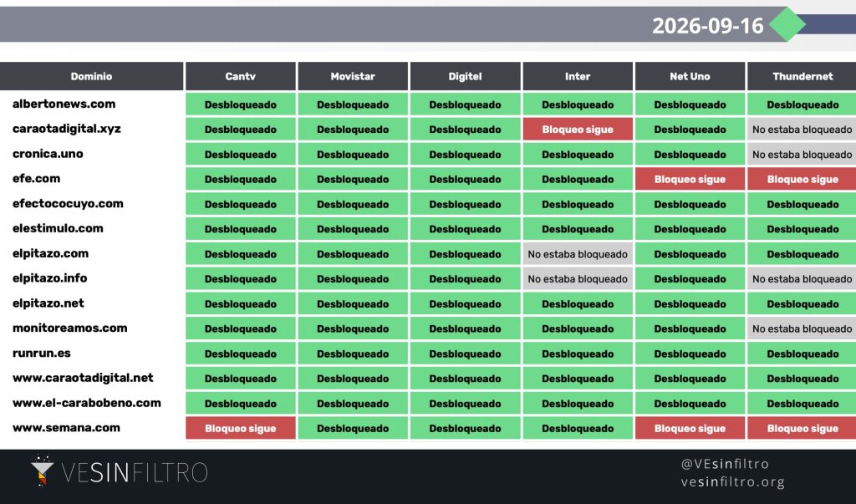Open the vesinfiltro.org link
856x504 pixels.
732,481
